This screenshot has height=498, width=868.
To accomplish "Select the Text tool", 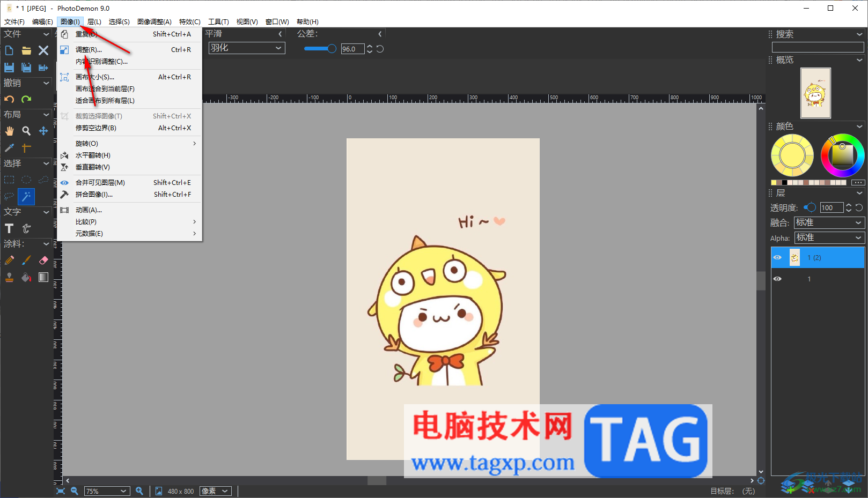I will pyautogui.click(x=9, y=228).
